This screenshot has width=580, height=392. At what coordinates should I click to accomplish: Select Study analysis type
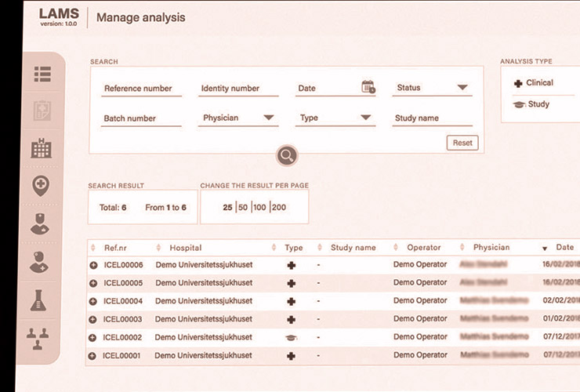click(531, 104)
